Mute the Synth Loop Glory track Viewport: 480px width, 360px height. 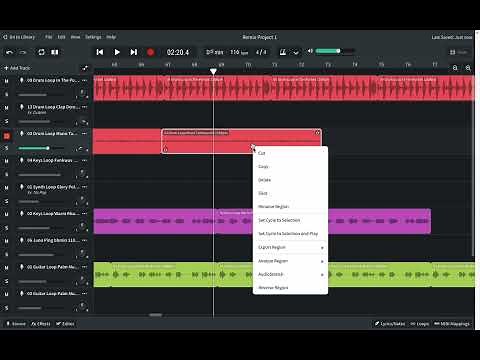click(6, 188)
